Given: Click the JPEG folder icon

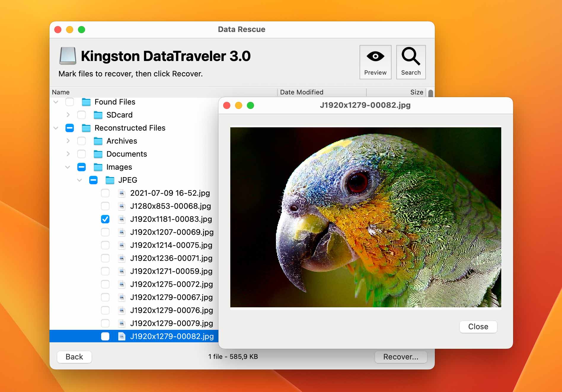Looking at the screenshot, I should [110, 180].
